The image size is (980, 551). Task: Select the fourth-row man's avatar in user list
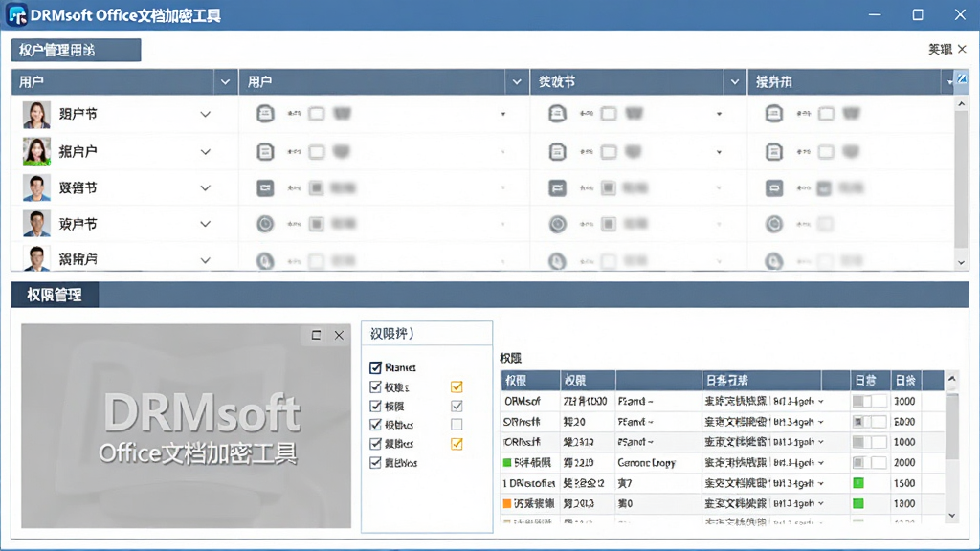(36, 224)
